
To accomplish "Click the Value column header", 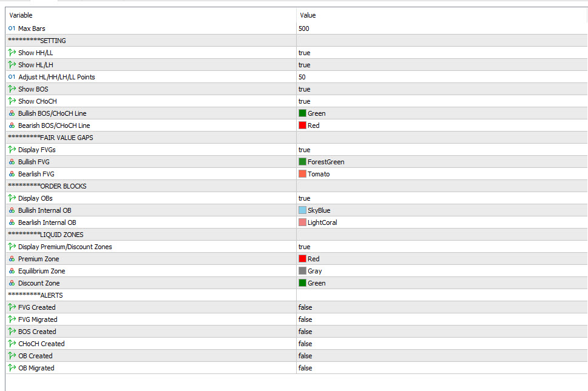I will (x=308, y=15).
